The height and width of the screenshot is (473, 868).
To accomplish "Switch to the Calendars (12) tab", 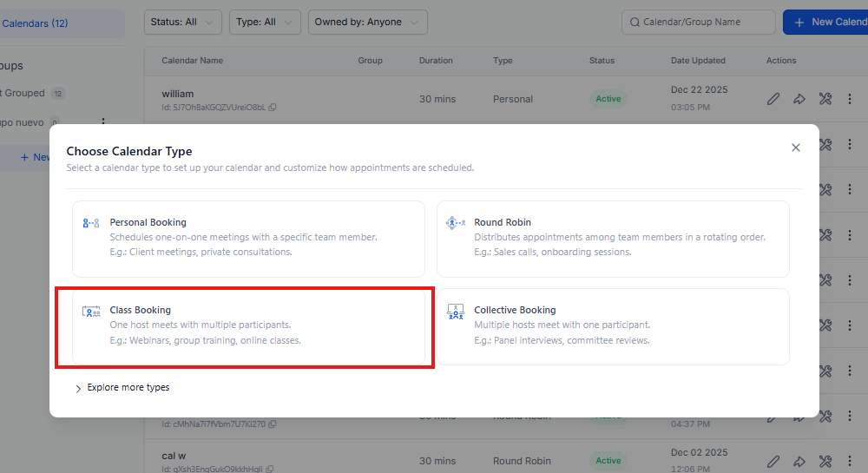I will click(x=39, y=23).
